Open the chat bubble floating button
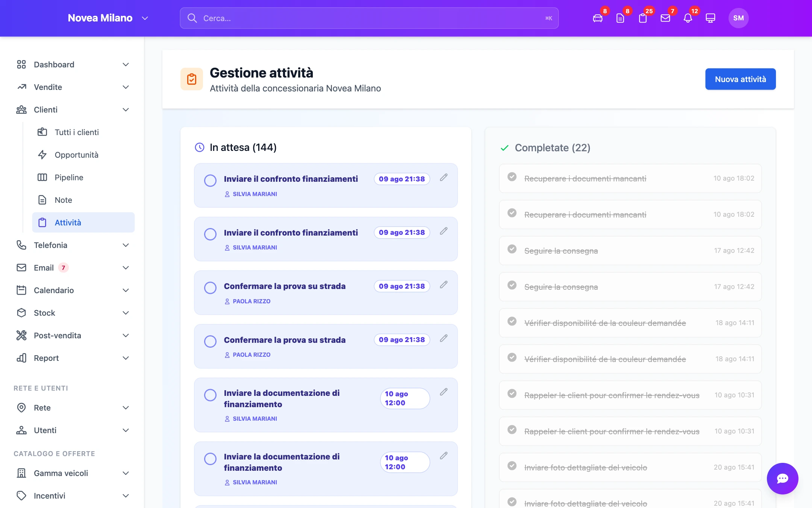The width and height of the screenshot is (812, 508). [x=782, y=478]
